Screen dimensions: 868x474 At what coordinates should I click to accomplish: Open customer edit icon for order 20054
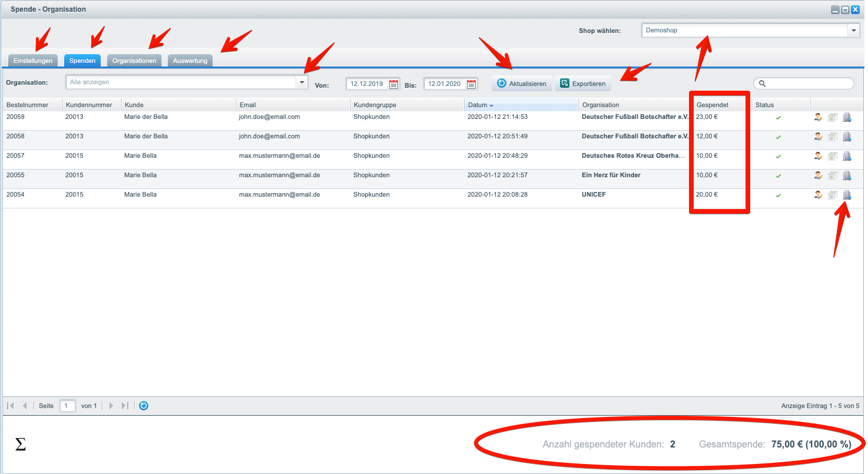coord(819,195)
